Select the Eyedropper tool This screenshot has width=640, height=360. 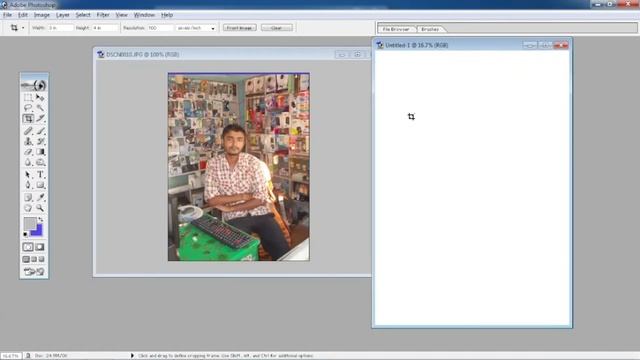click(40, 198)
